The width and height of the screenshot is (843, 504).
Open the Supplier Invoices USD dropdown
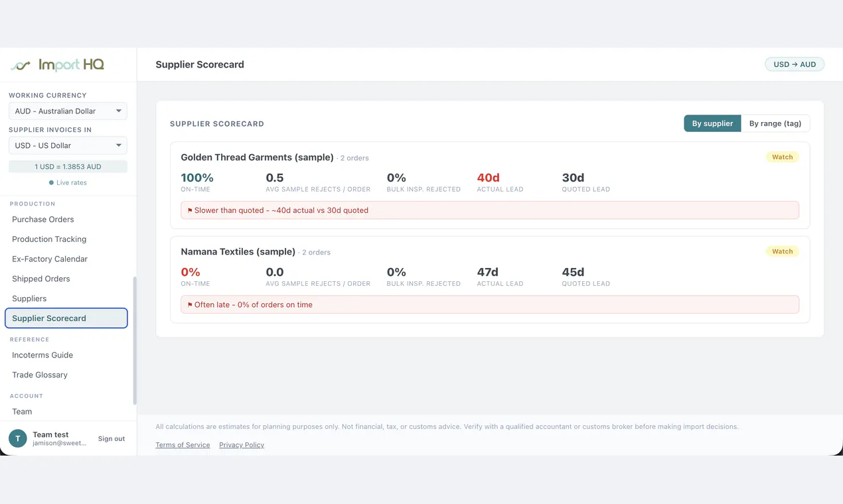tap(68, 145)
